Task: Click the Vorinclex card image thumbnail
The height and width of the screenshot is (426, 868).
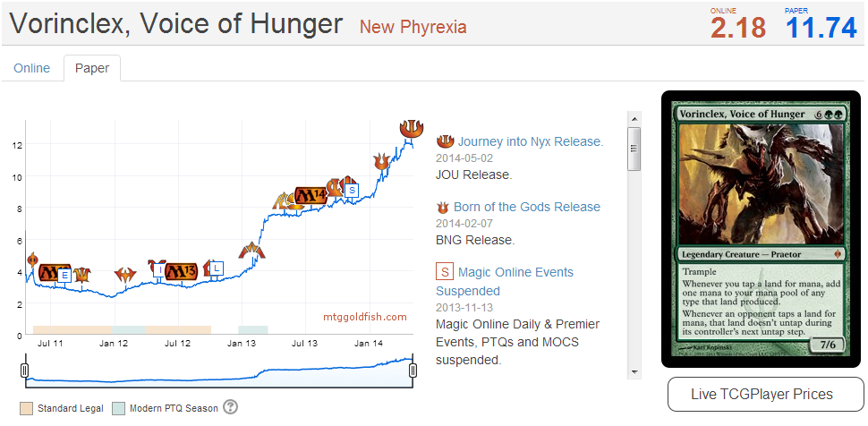Action: 761,229
